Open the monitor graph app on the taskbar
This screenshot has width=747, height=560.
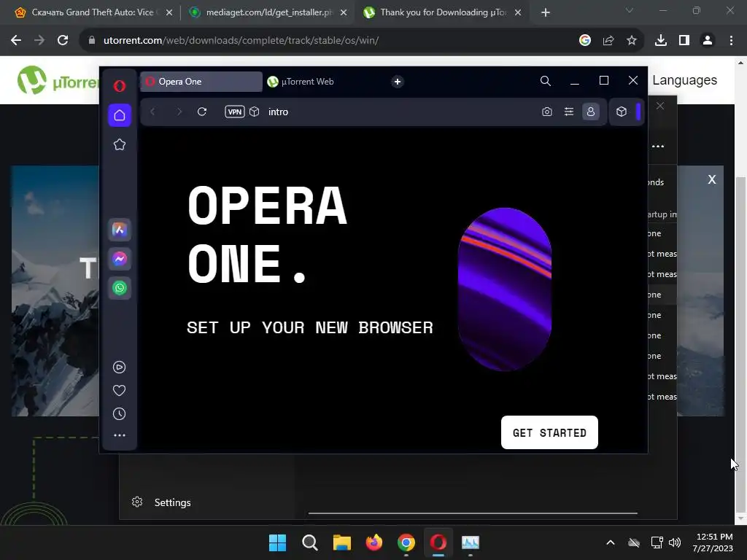click(471, 542)
